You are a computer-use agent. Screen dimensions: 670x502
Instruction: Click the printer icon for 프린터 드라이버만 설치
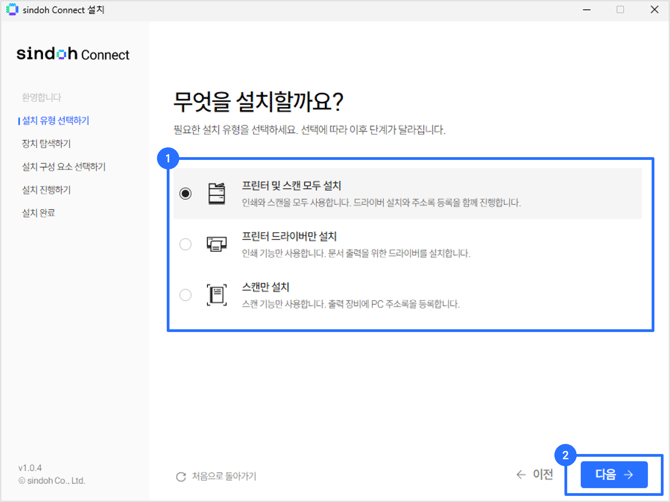[x=217, y=244]
